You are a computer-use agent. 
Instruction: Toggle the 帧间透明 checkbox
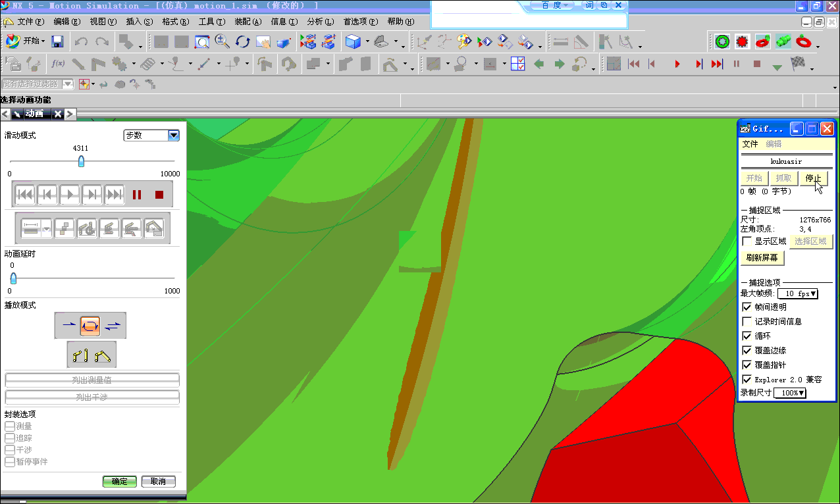click(x=747, y=307)
